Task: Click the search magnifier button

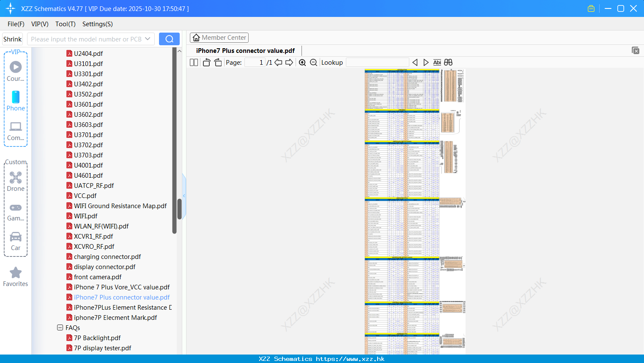Action: click(169, 39)
